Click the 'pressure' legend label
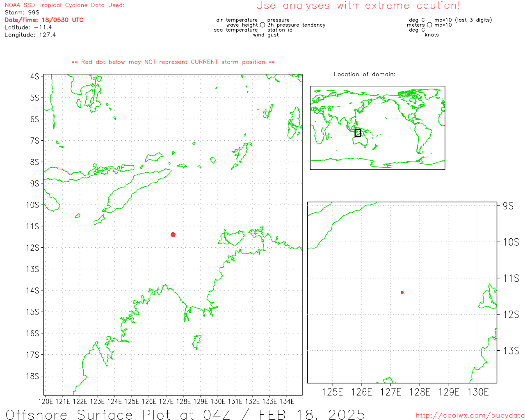The image size is (525, 420). coord(278,20)
